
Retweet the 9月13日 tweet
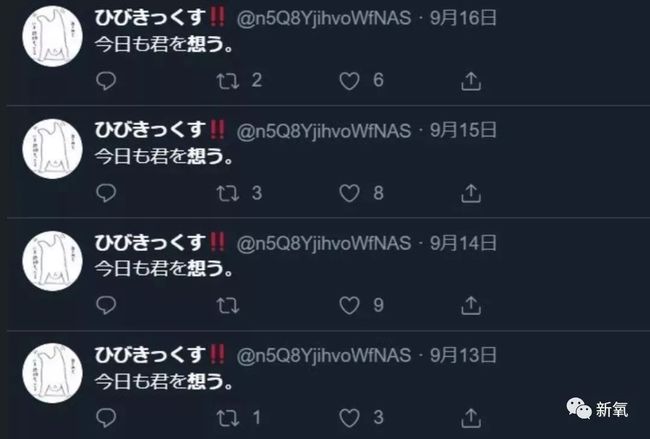pos(228,418)
